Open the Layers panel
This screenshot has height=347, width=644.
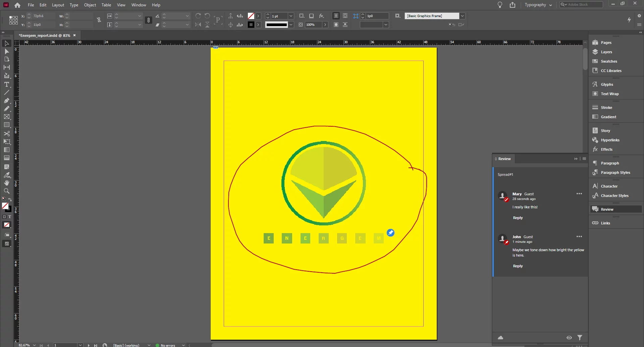point(606,52)
